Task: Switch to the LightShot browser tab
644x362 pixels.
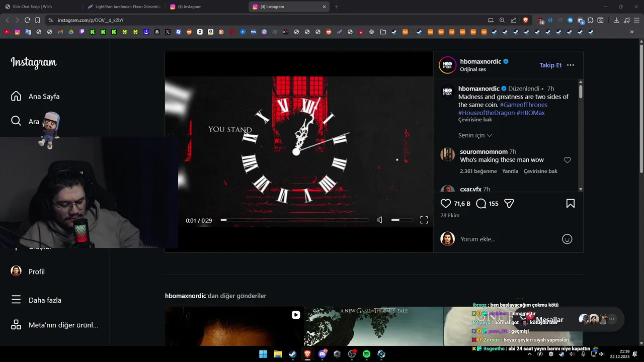Action: [124, 7]
